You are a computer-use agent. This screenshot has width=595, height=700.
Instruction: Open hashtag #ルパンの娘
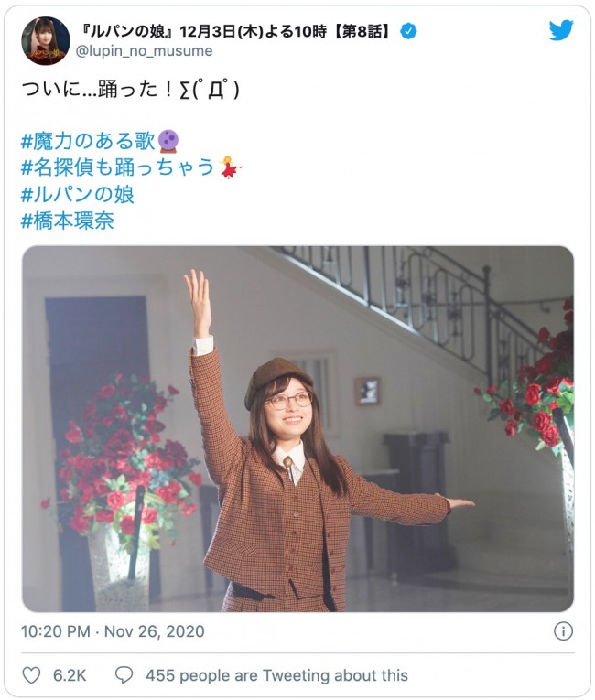[x=78, y=194]
